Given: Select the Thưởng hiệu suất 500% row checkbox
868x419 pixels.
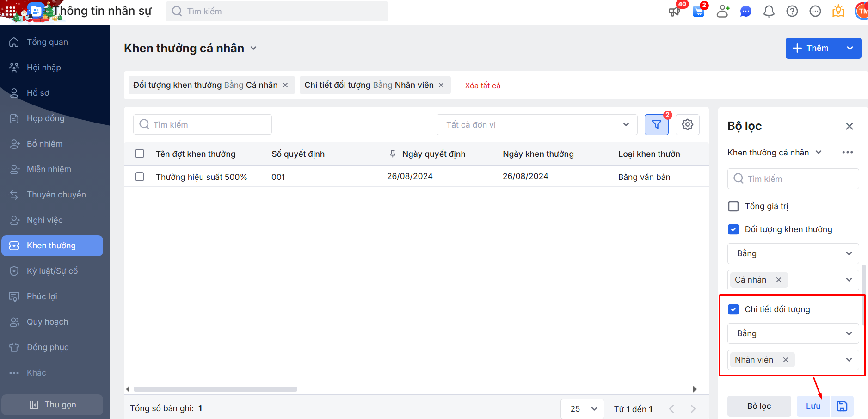Looking at the screenshot, I should tap(140, 177).
